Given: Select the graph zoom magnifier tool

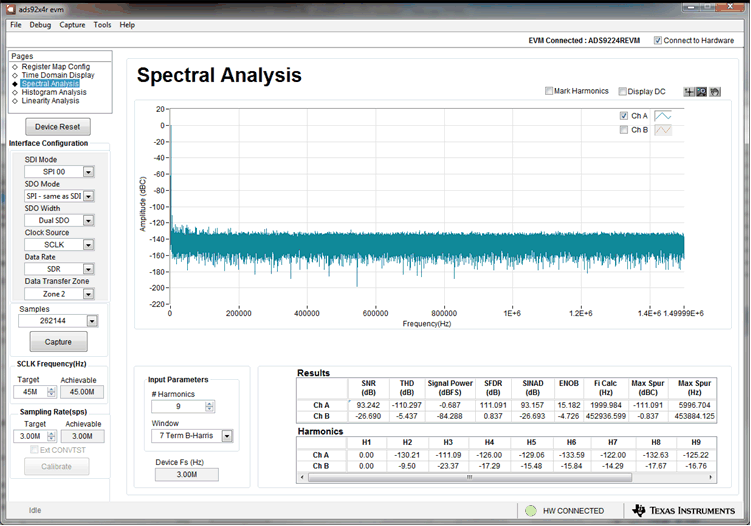Looking at the screenshot, I should point(702,92).
